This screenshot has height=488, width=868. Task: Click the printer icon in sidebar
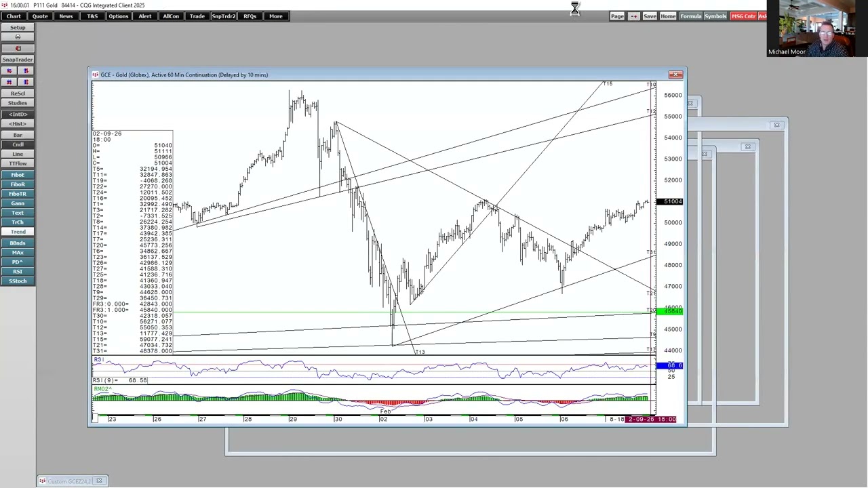18,37
